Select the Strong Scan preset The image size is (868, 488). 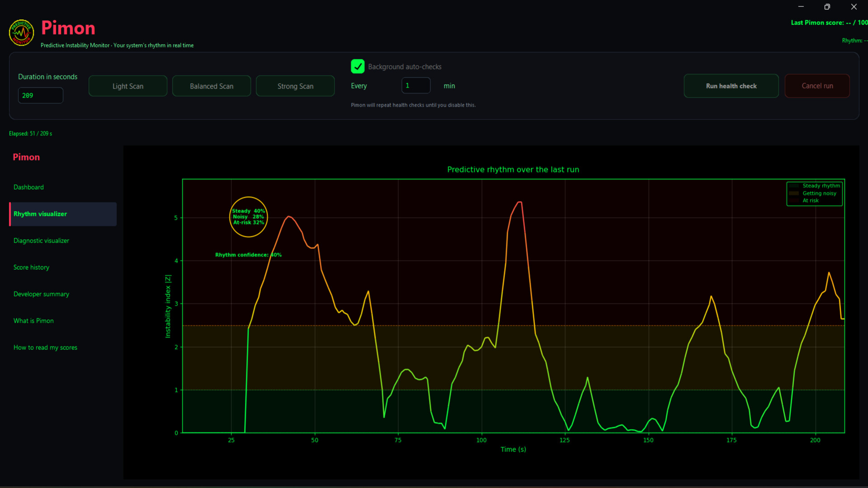point(295,86)
